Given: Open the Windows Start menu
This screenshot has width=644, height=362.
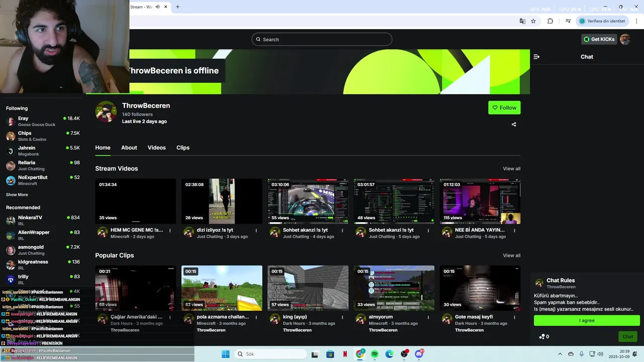Looking at the screenshot, I should (x=225, y=354).
